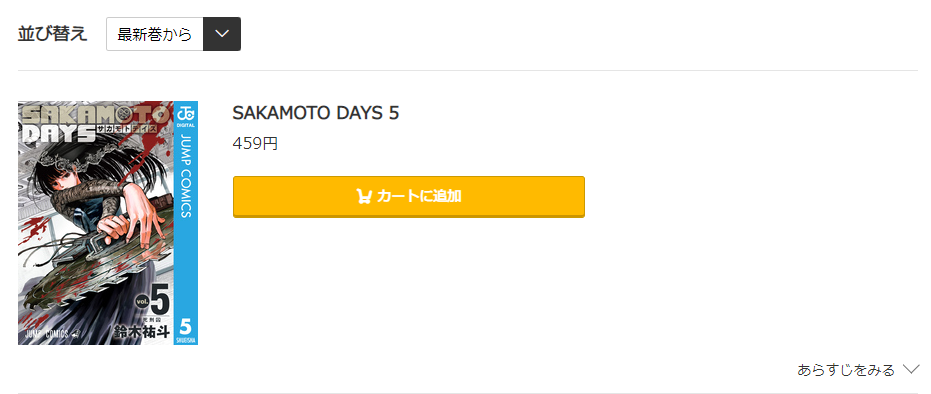Open the sort order dropdown arrow
The width and height of the screenshot is (931, 394).
(222, 34)
